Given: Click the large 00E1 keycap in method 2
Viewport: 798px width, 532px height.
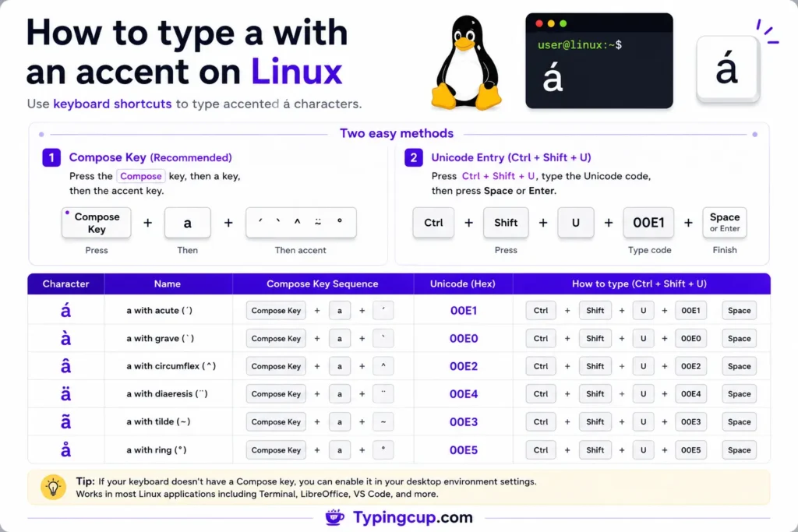Looking at the screenshot, I should tap(648, 223).
